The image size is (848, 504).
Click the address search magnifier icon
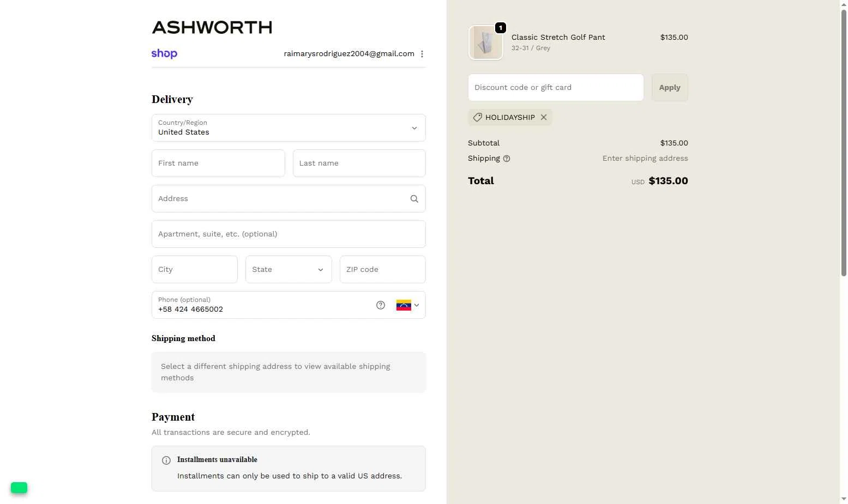point(414,199)
